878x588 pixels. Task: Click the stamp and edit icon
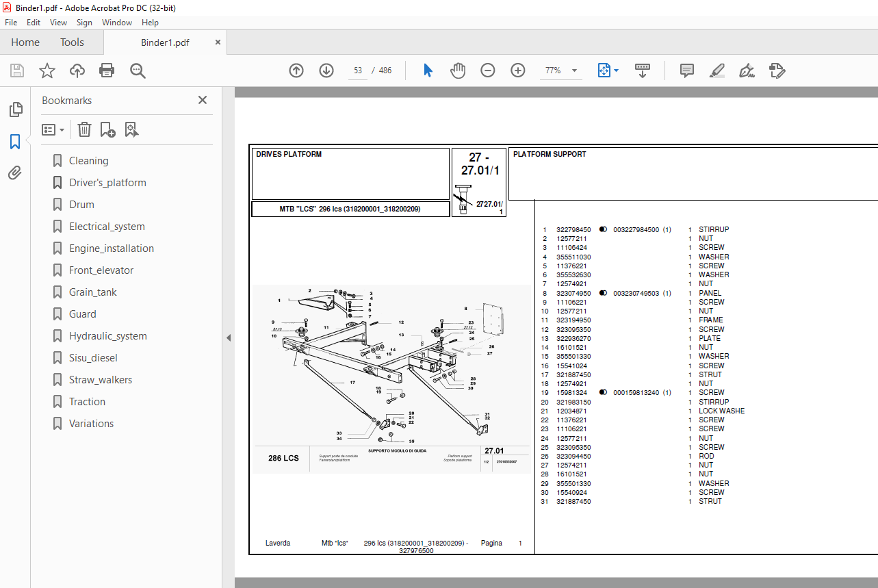(777, 71)
